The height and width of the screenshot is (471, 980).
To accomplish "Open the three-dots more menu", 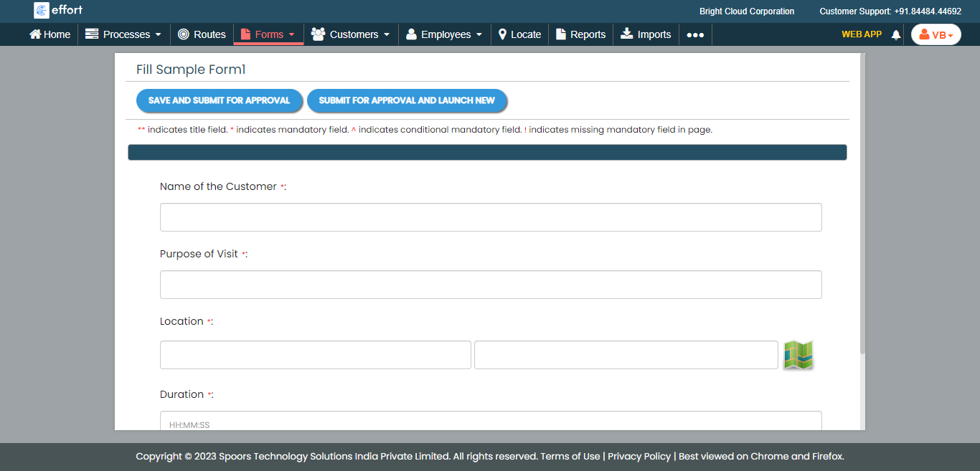I will pos(694,34).
